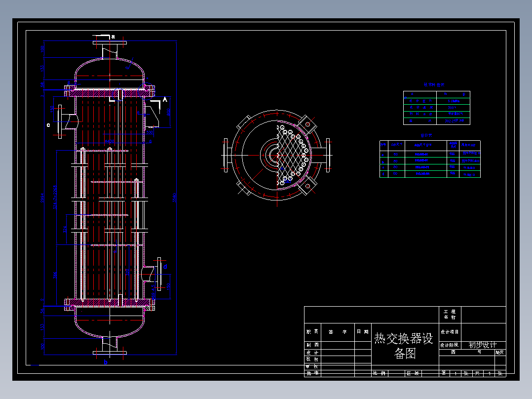Screen dimensions: 532x399
Task: Click the 初步设计 design stage text
Action: pos(482,345)
